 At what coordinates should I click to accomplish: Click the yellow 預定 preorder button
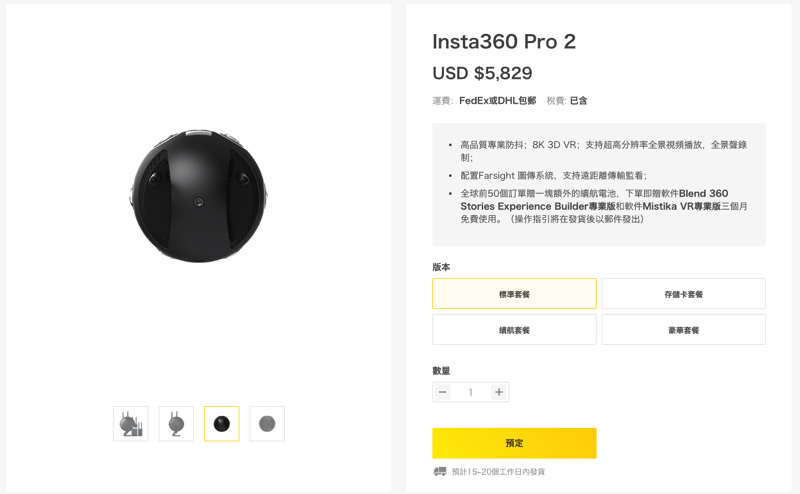(514, 443)
